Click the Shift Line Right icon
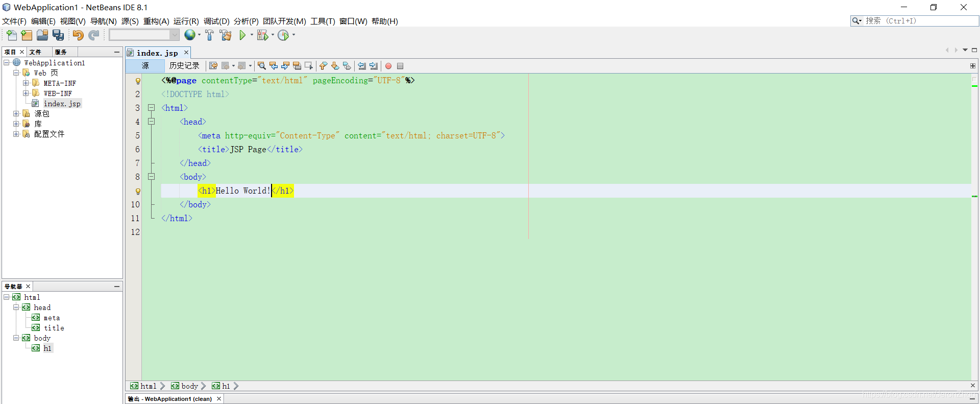This screenshot has width=980, height=404. click(374, 66)
